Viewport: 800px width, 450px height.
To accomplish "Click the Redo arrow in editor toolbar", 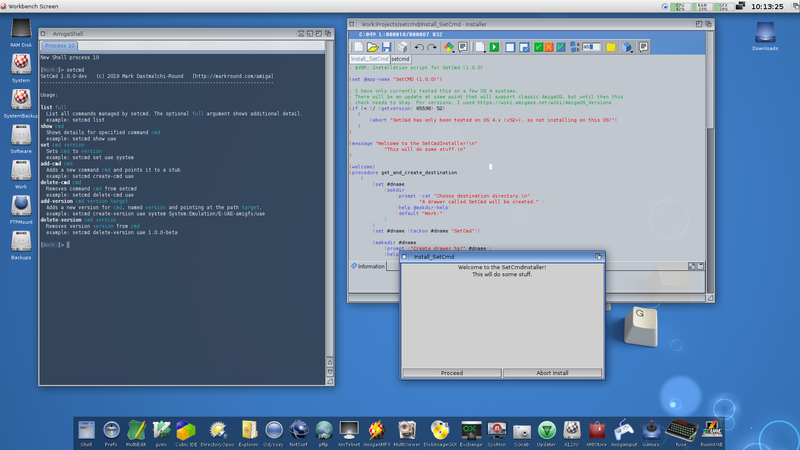I will 432,46.
